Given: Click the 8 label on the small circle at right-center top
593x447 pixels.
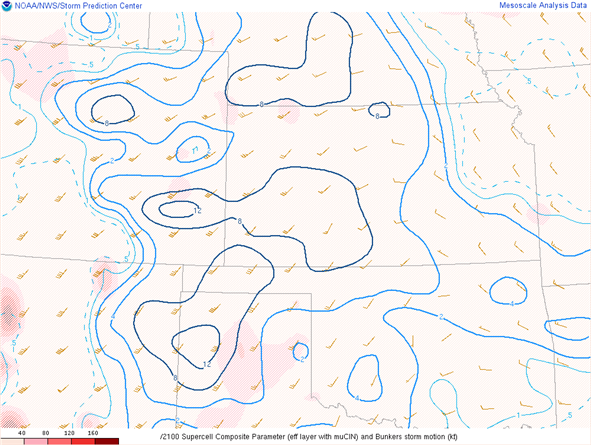Looking at the screenshot, I should point(377,116).
